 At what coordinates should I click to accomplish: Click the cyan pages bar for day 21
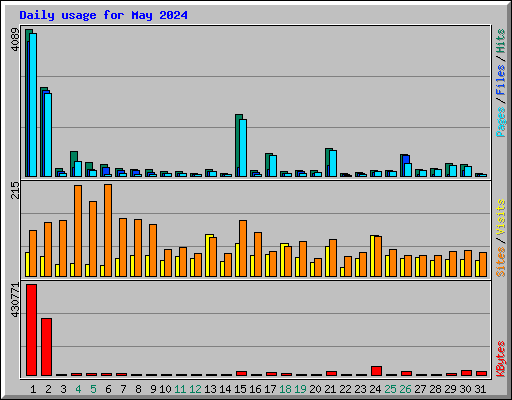coord(333,163)
